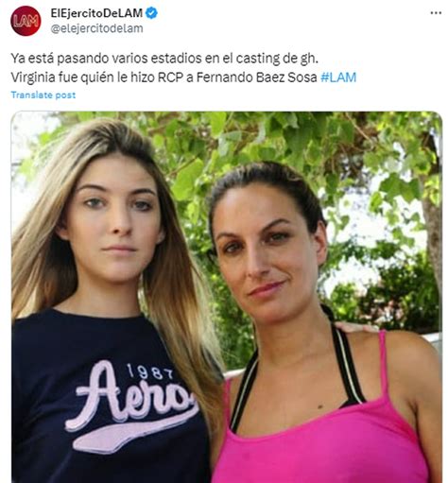Open the #LAM hashtag
This screenshot has height=483, width=448.
pyautogui.click(x=338, y=78)
